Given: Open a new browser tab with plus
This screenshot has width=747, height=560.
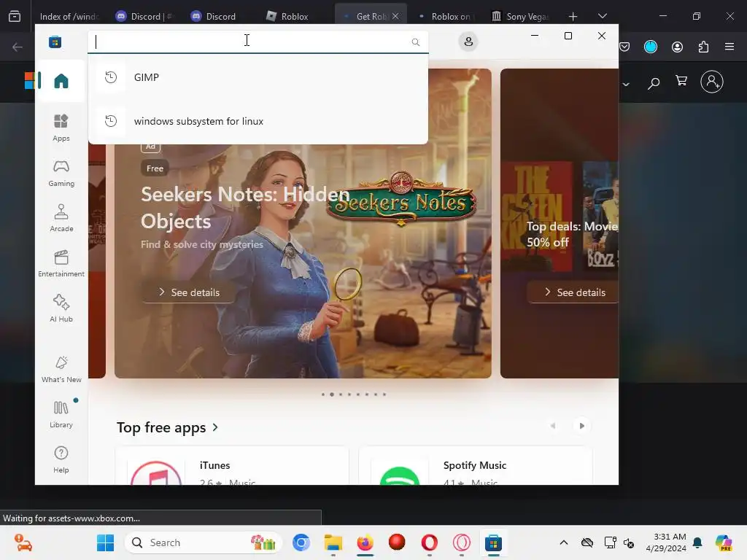Looking at the screenshot, I should click(573, 17).
